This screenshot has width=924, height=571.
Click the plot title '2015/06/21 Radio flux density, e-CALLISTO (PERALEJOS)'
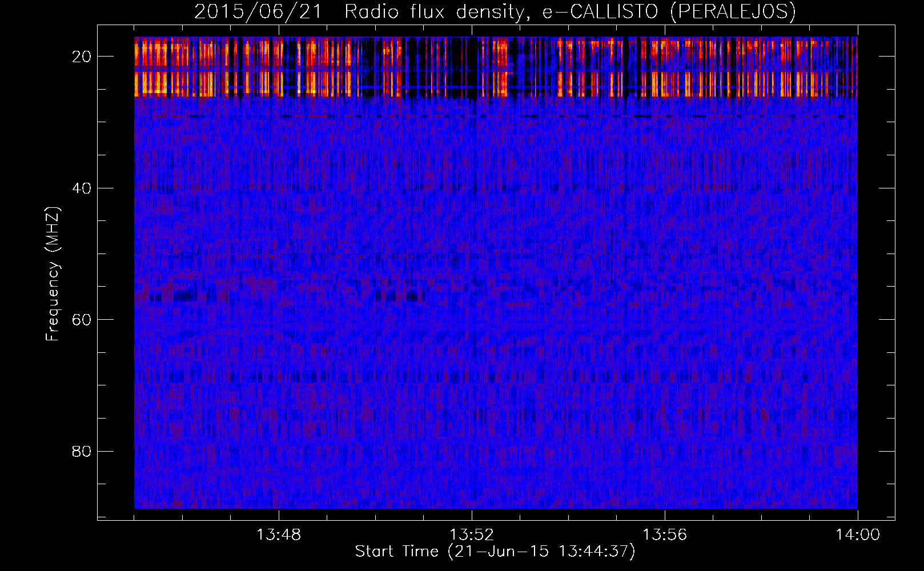coord(495,11)
